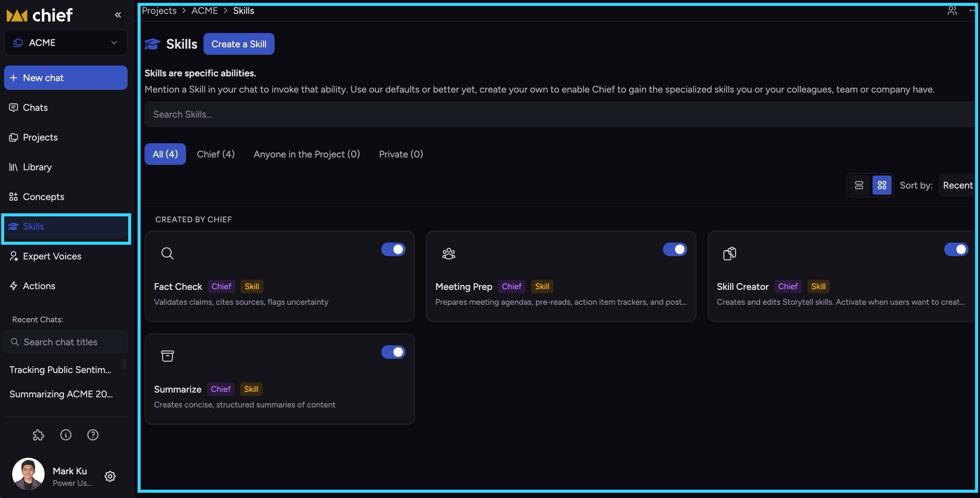Open the Fact Check skill title

click(178, 287)
